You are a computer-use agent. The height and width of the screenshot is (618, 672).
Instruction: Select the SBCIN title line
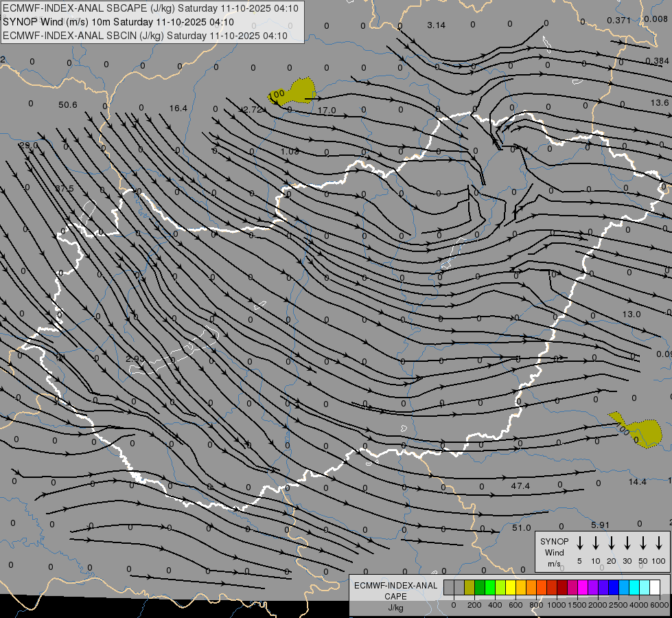(x=145, y=36)
